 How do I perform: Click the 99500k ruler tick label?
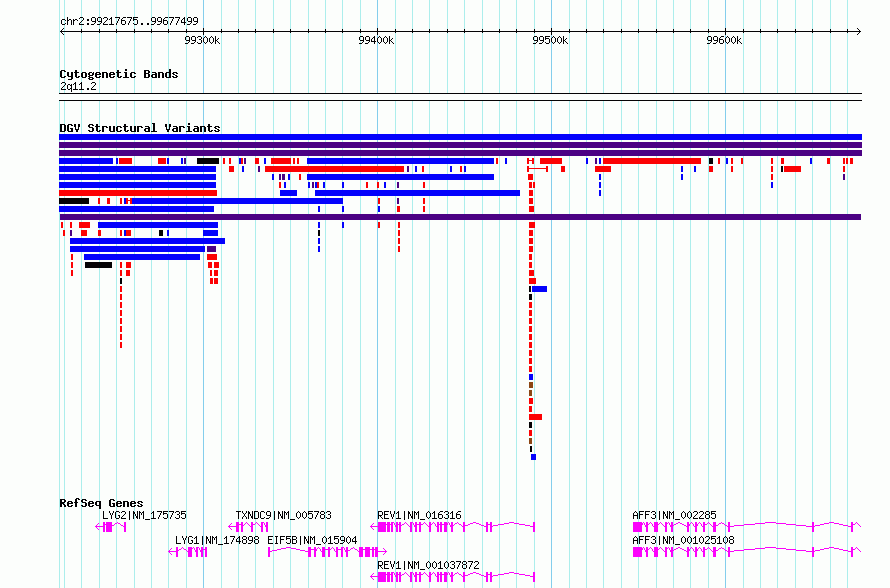pos(550,40)
